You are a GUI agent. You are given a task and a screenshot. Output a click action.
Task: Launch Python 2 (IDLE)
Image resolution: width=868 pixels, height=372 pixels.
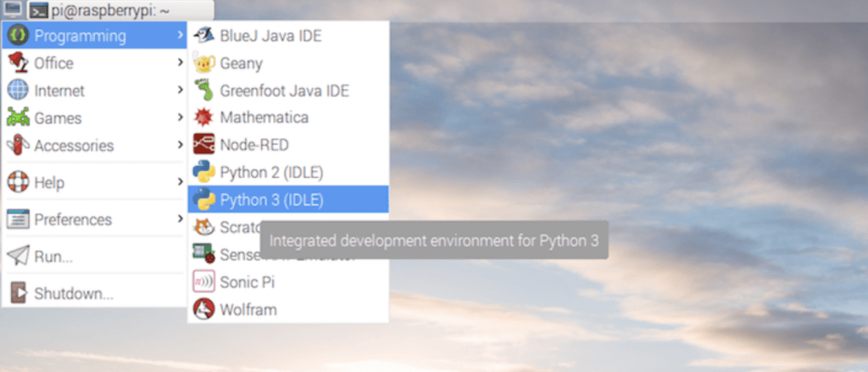[x=288, y=172]
